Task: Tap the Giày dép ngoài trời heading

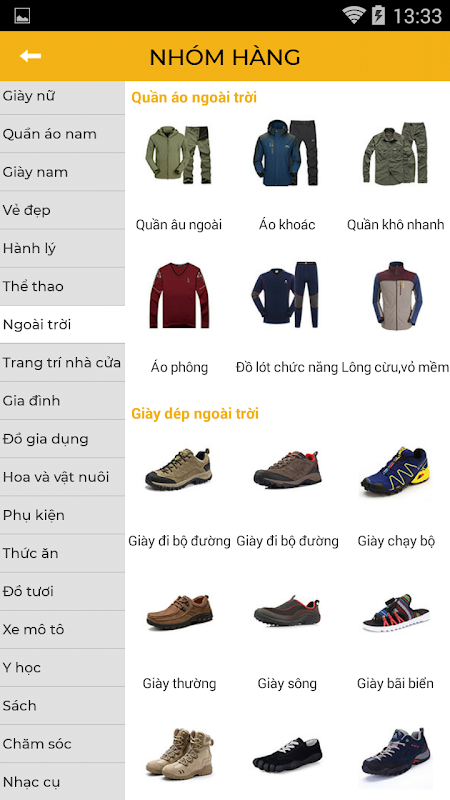Action: click(195, 413)
